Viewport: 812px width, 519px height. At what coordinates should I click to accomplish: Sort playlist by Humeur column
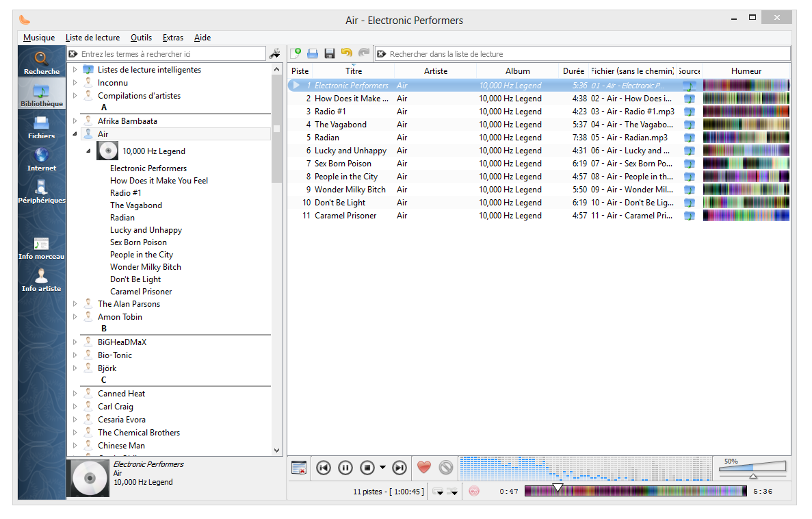[x=746, y=71]
